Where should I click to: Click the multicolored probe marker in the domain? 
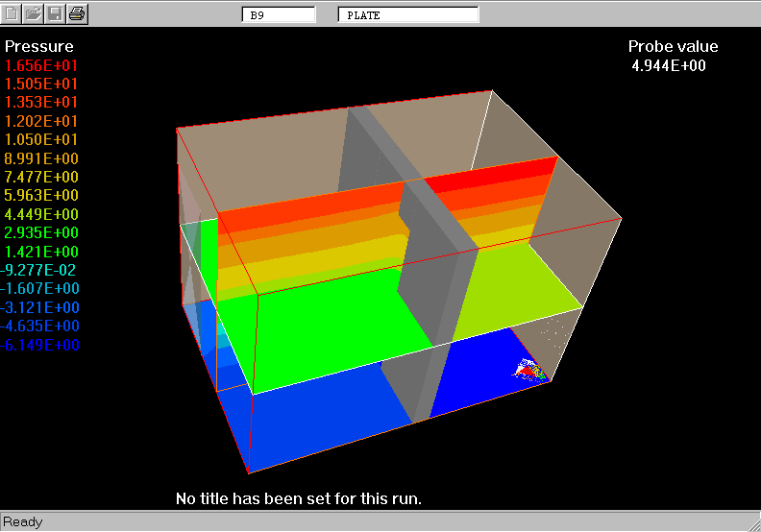click(529, 369)
